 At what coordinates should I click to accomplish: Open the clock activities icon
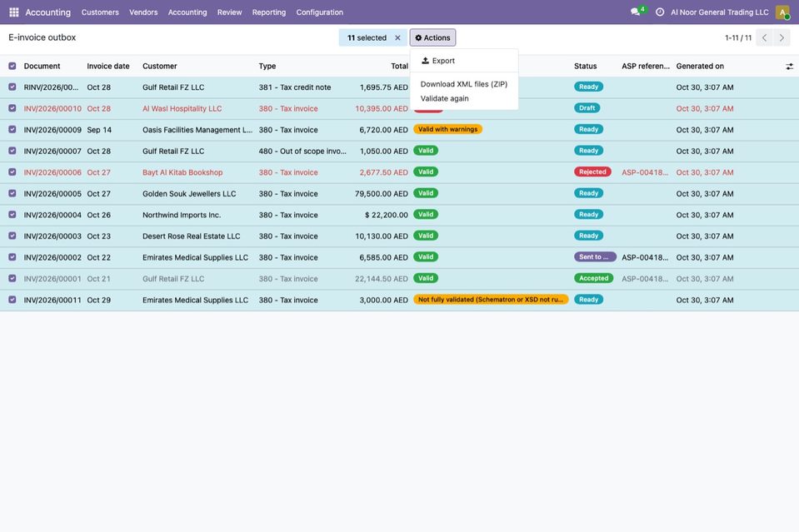659,12
